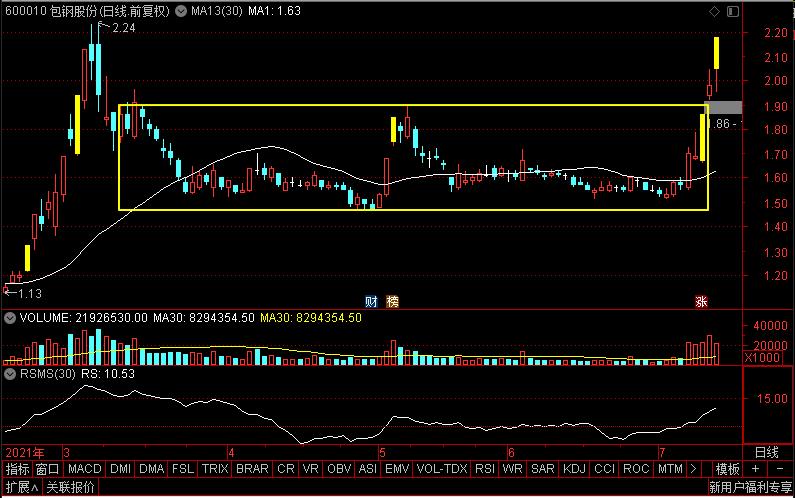
Task: Switch to the MACD indicator
Action: 85,469
